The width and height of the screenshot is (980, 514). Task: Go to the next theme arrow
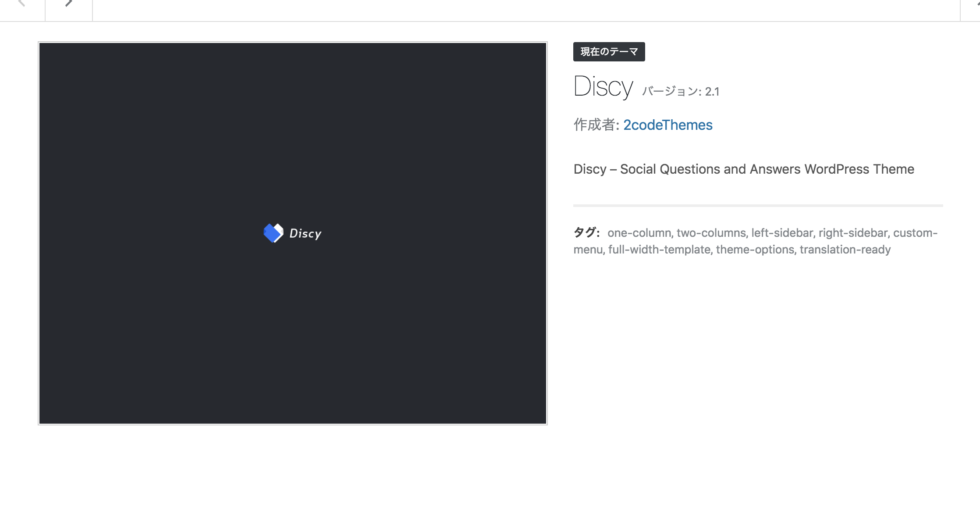(x=69, y=4)
